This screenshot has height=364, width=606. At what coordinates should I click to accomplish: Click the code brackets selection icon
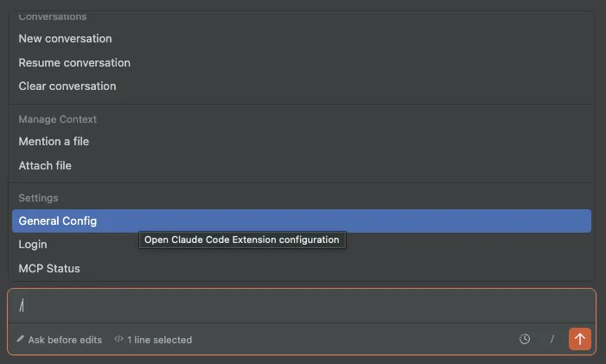pyautogui.click(x=119, y=340)
